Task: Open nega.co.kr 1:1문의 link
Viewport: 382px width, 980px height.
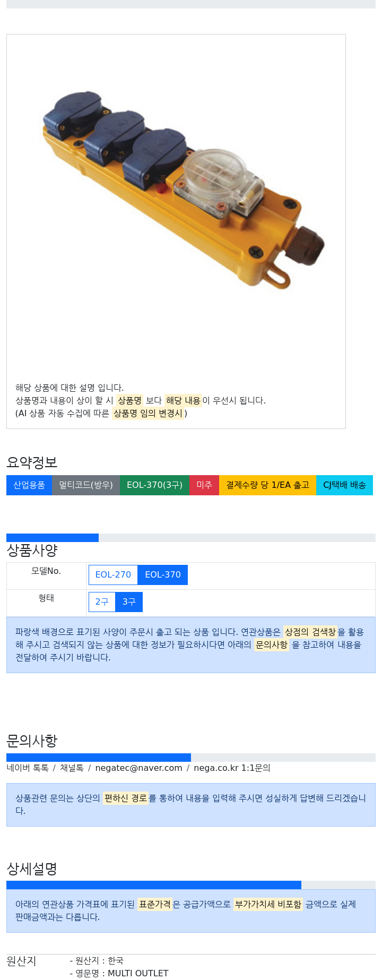Action: point(232,768)
